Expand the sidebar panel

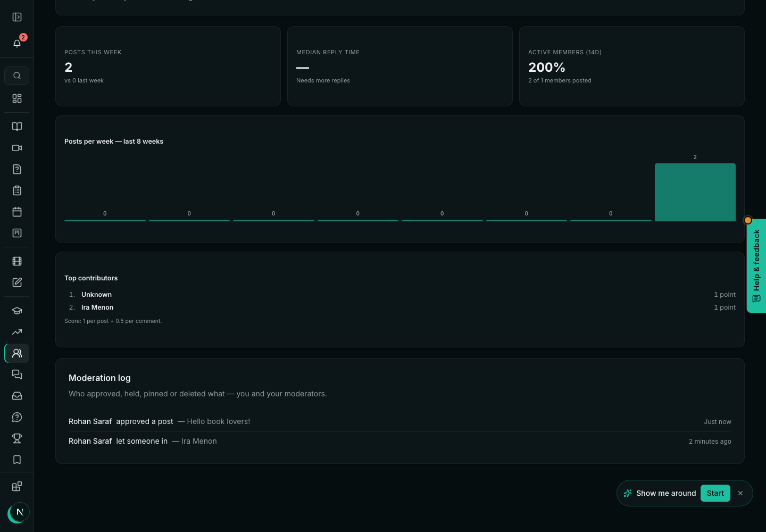(x=17, y=17)
